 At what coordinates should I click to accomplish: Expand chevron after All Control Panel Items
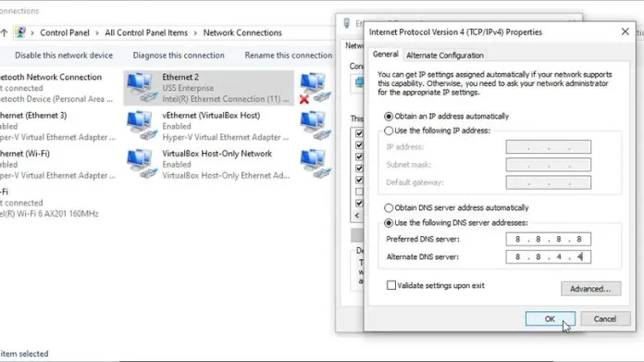pos(195,33)
